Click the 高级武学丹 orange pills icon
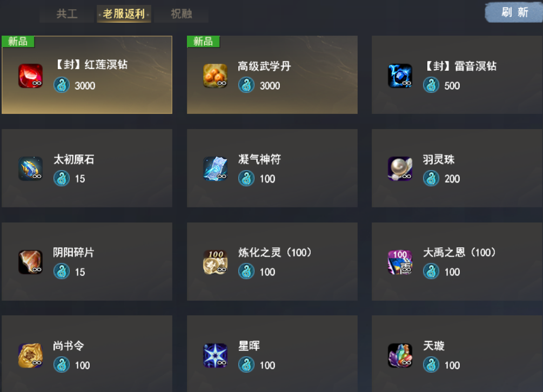This screenshot has height=392, width=543. [216, 76]
